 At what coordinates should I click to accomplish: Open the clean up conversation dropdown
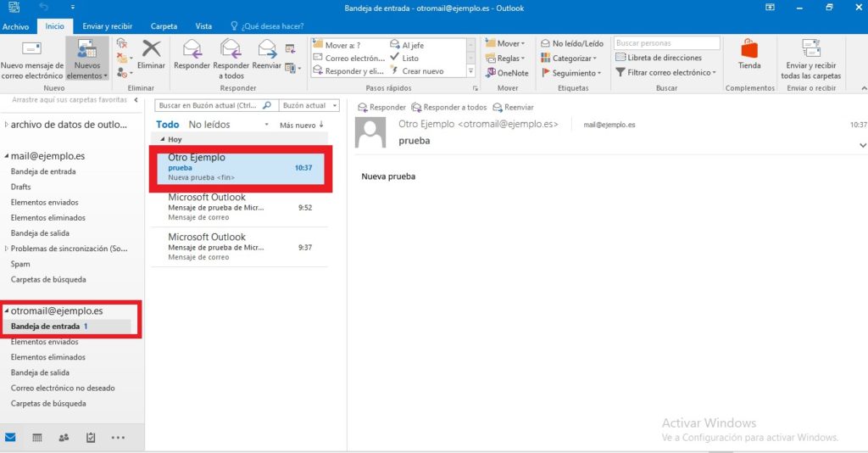point(124,59)
